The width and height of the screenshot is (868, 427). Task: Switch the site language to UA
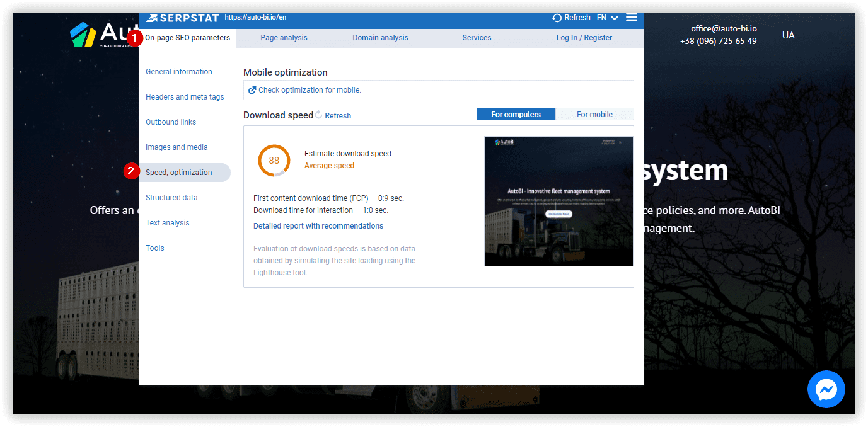[x=788, y=35]
